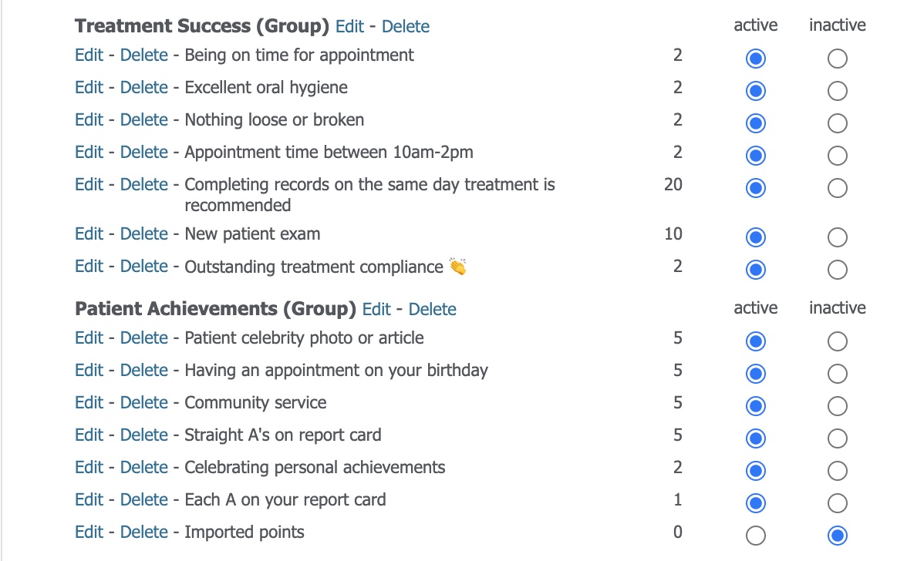924x561 pixels.
Task: Select inactive for Excellent oral hygiene
Action: click(838, 91)
